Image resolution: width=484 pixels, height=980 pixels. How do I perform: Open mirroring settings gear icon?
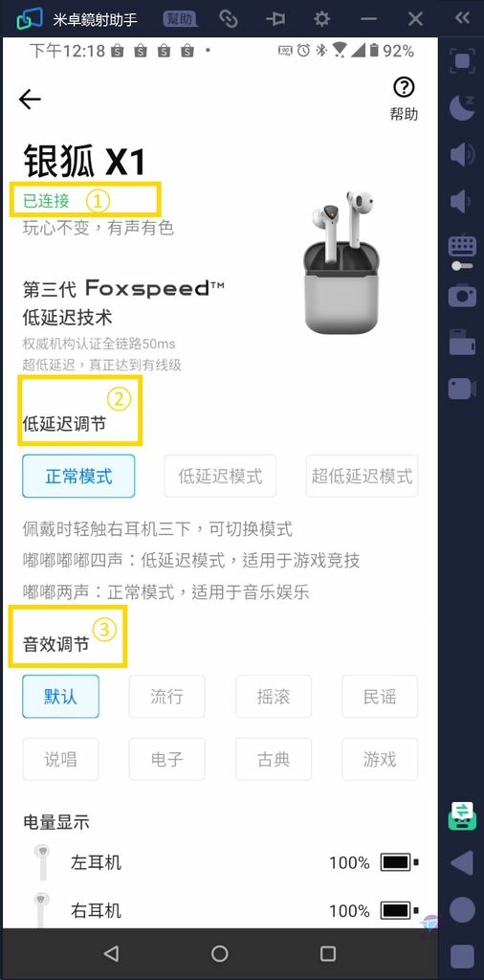pos(321,19)
